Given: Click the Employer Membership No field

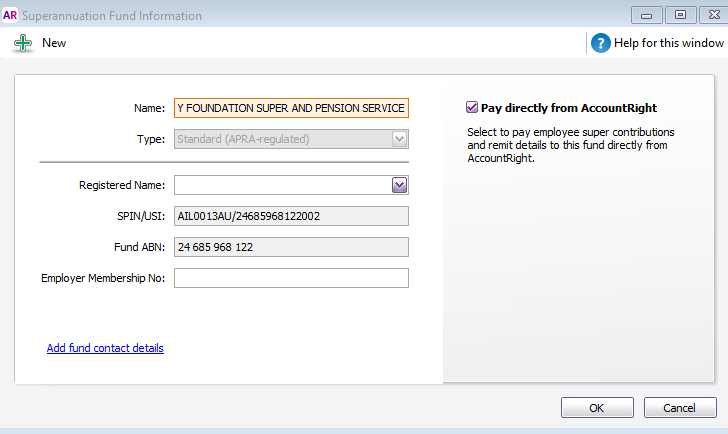Looking at the screenshot, I should coord(291,278).
